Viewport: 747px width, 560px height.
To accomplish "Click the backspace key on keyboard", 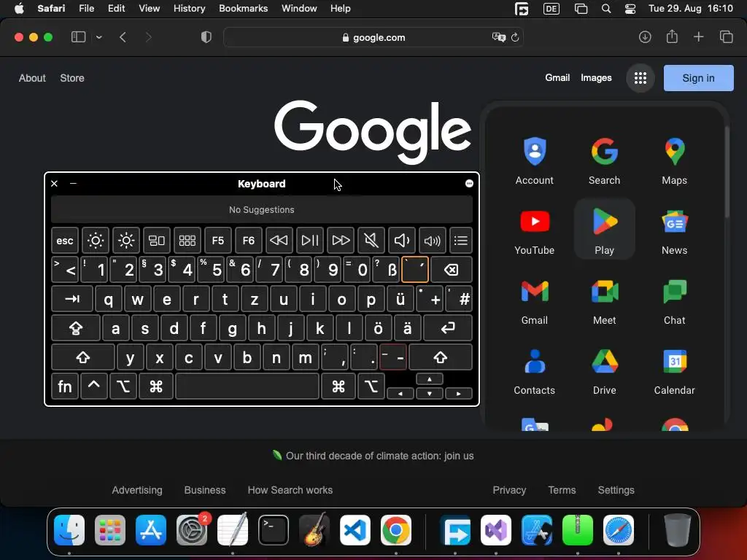I will 451,270.
